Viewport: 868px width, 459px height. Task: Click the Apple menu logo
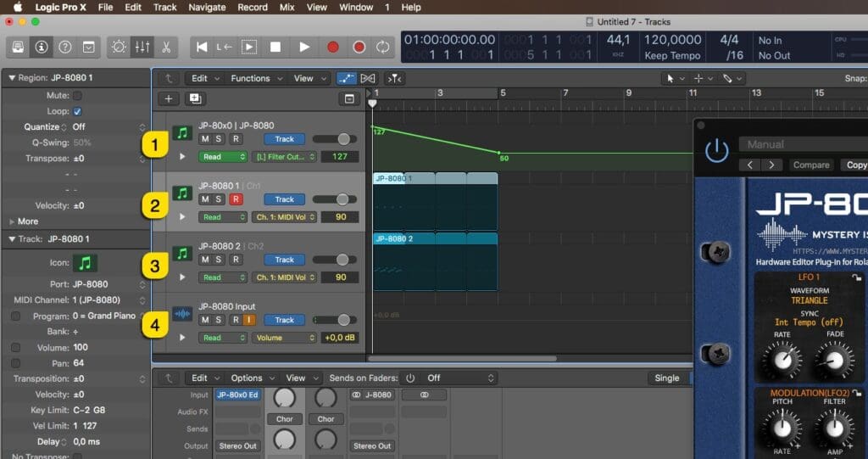[17, 7]
